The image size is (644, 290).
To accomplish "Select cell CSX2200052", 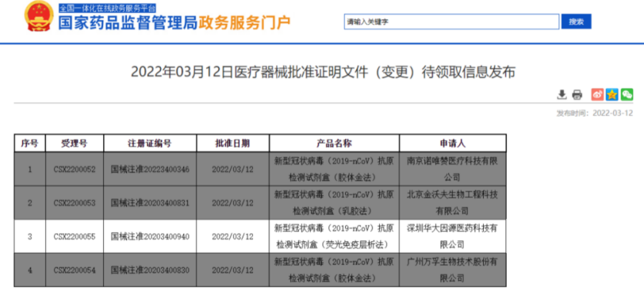I will [75, 169].
